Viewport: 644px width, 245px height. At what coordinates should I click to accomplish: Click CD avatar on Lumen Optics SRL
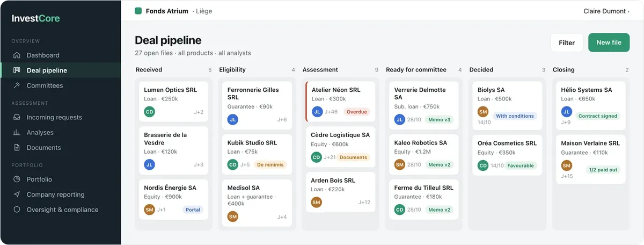pyautogui.click(x=150, y=112)
